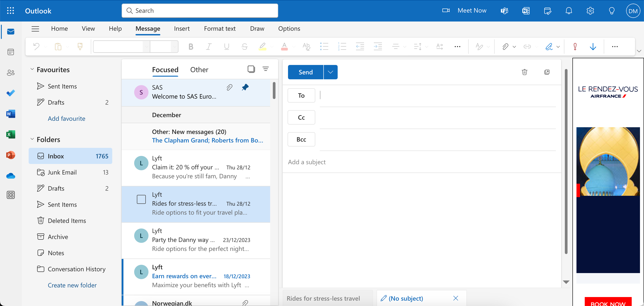Unpin the SAS welcome email
This screenshot has width=644, height=306.
[x=245, y=87]
